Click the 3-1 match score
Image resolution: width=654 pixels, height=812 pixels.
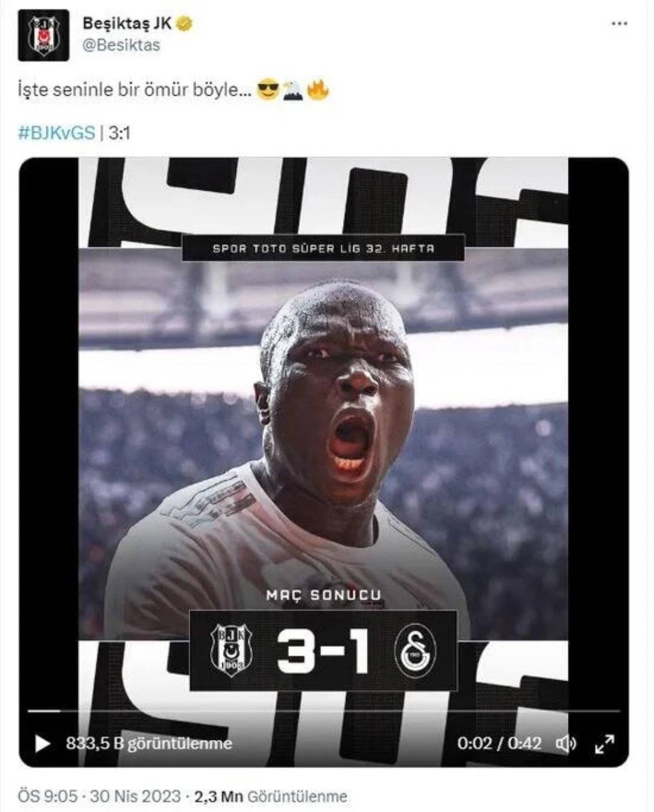(x=323, y=650)
